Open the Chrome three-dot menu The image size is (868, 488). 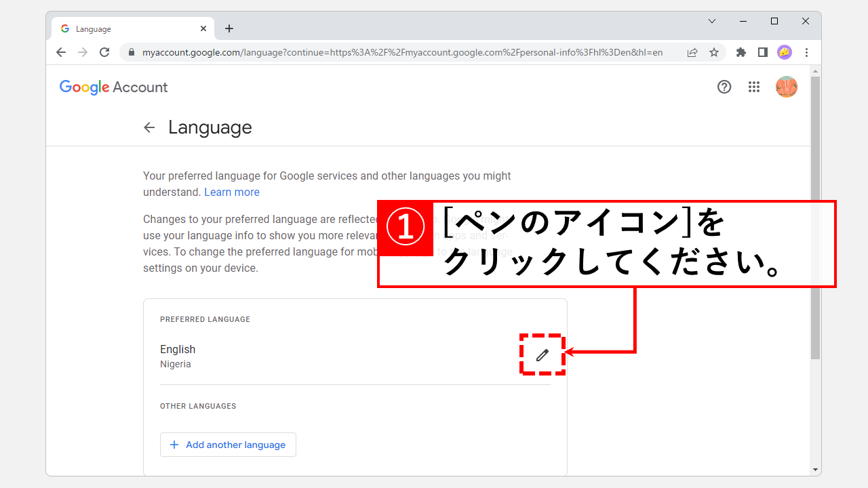pyautogui.click(x=806, y=52)
